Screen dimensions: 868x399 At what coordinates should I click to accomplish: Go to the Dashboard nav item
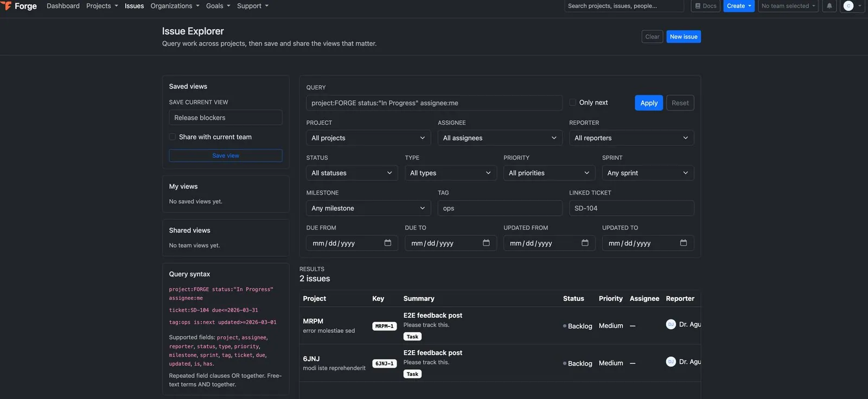(x=63, y=6)
